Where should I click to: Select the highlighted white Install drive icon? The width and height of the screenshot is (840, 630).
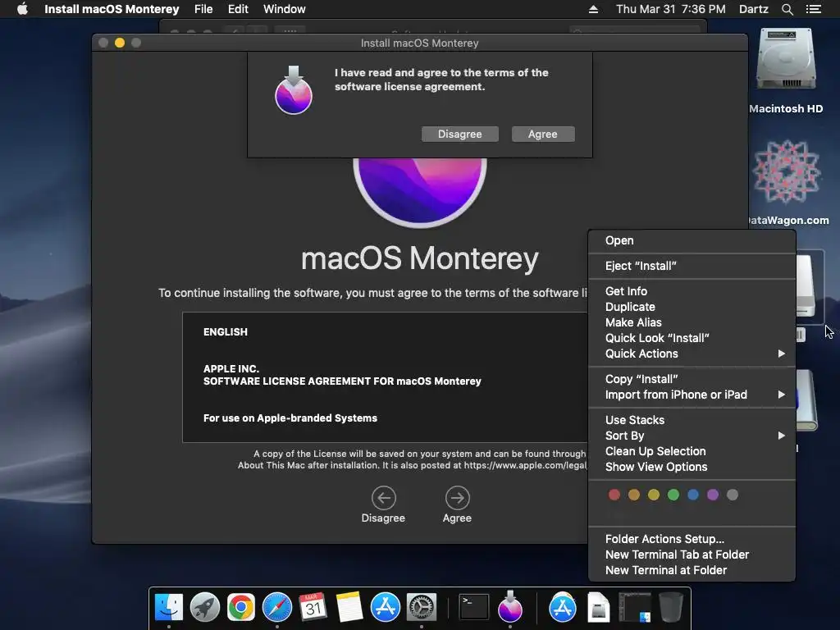[808, 286]
